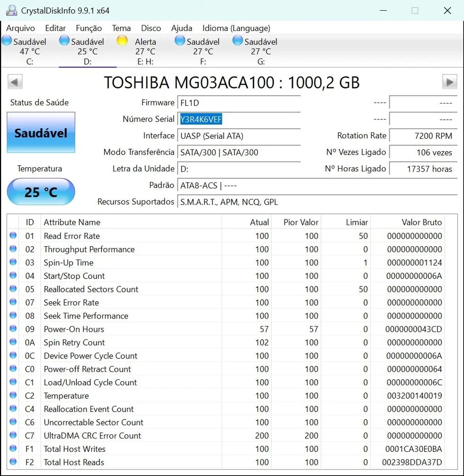
Task: Click the Firmware field FL1D
Action: click(x=239, y=103)
